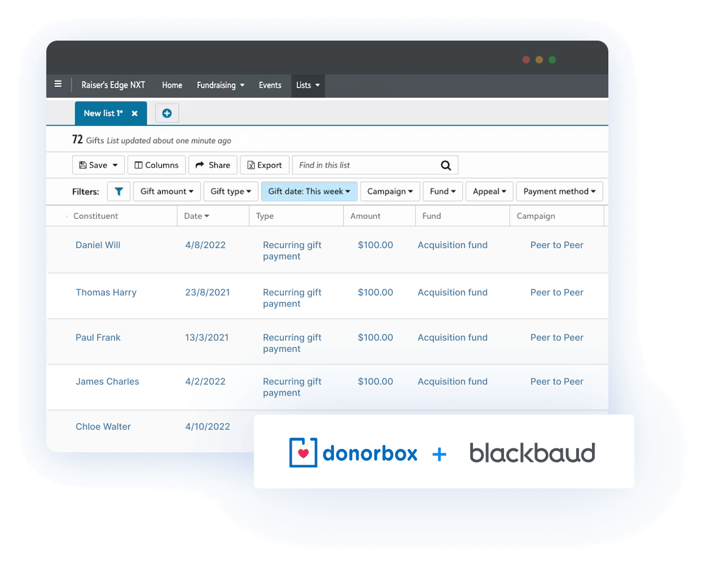
Task: Click the date 4/10/2022
Action: [208, 427]
